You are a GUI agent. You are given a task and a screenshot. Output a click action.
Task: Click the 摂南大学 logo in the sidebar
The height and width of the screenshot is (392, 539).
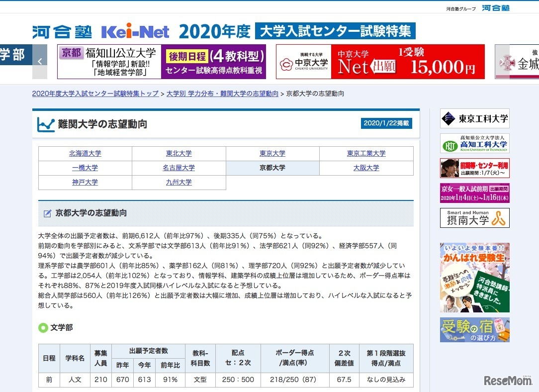pos(475,217)
